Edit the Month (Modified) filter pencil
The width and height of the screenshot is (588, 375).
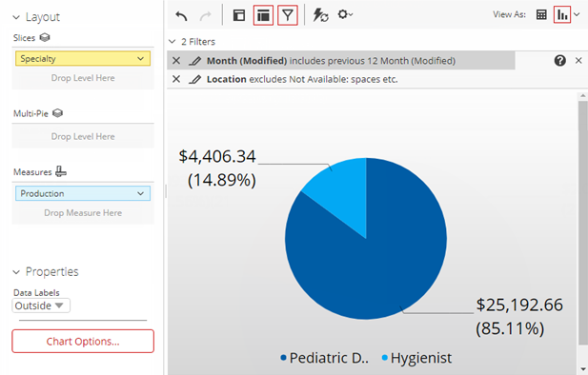[x=194, y=60]
